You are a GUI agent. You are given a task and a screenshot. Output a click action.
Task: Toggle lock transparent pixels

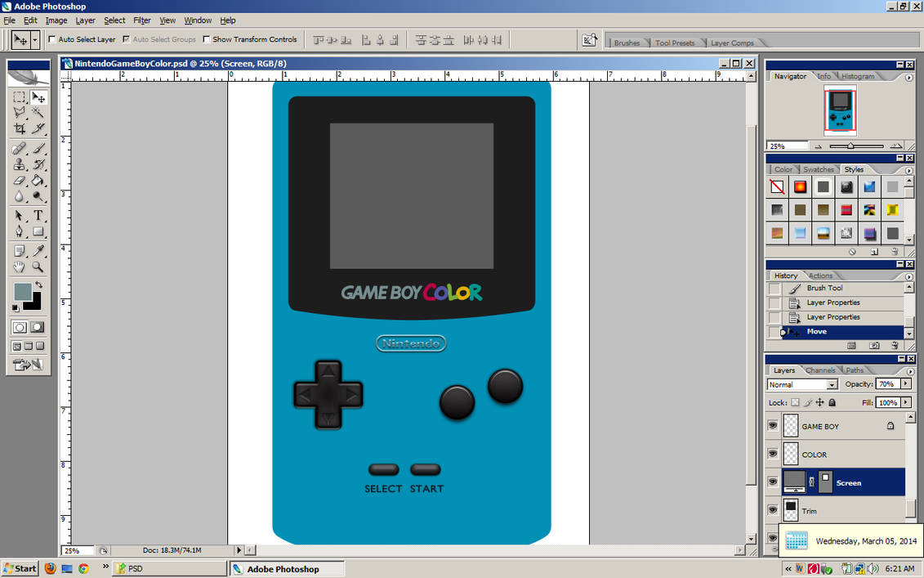[795, 403]
